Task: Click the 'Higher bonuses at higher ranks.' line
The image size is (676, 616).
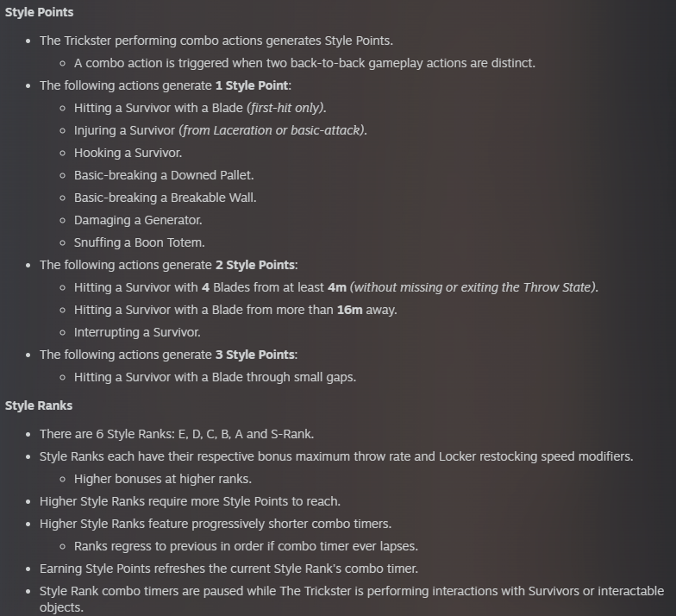Action: [x=163, y=479]
